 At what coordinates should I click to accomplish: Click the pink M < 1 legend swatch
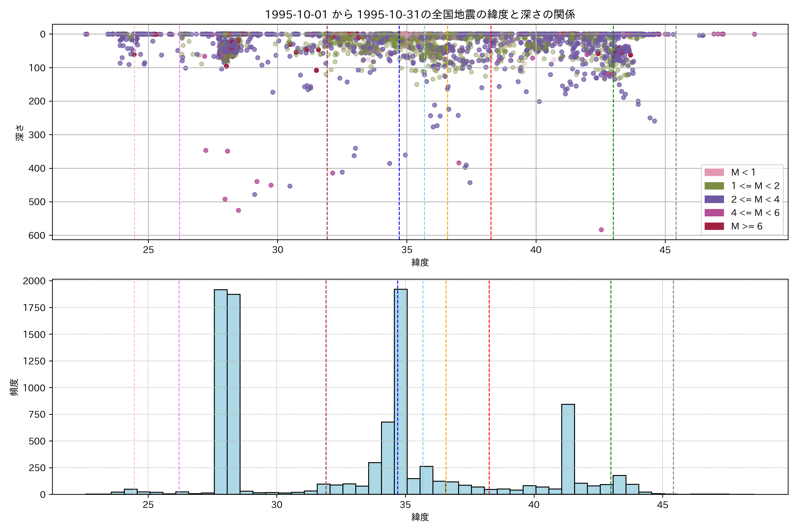pyautogui.click(x=714, y=172)
